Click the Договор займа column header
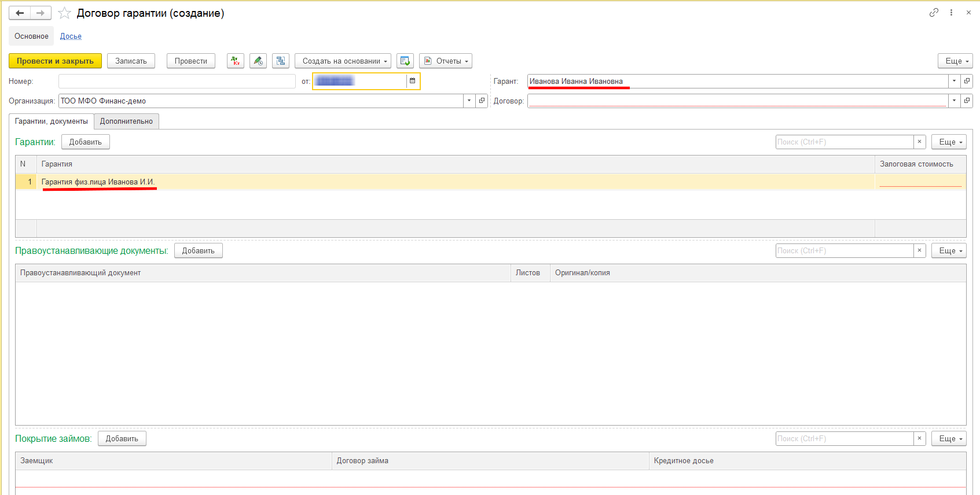 (490, 461)
